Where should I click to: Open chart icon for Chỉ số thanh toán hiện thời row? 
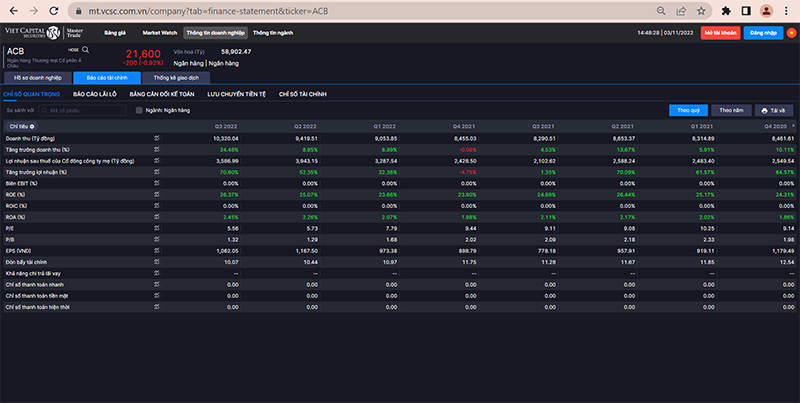click(157, 307)
